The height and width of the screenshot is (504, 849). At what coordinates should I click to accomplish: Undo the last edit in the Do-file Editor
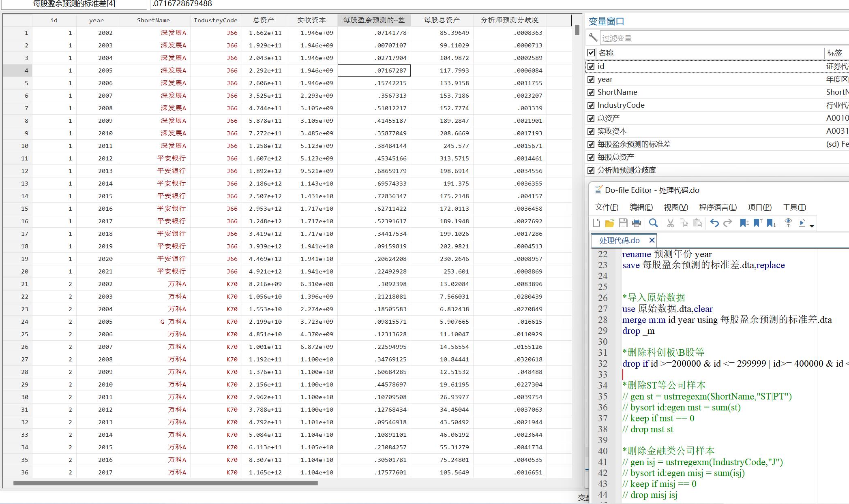point(714,223)
